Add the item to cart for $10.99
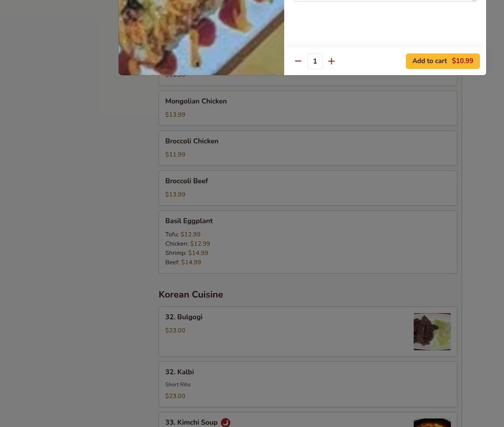The width and height of the screenshot is (504, 427). [443, 61]
